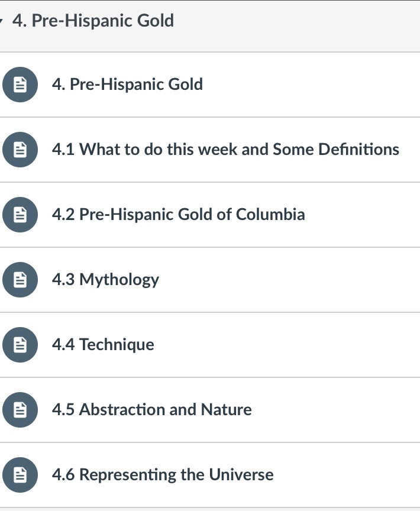Open the 4.3 Mythology page
The image size is (420, 511).
[x=105, y=280]
